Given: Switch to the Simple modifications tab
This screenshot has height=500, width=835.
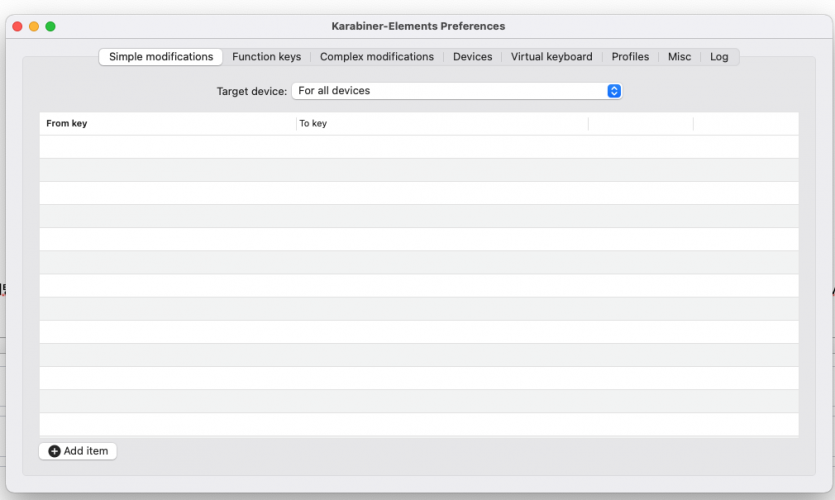Looking at the screenshot, I should (x=161, y=57).
